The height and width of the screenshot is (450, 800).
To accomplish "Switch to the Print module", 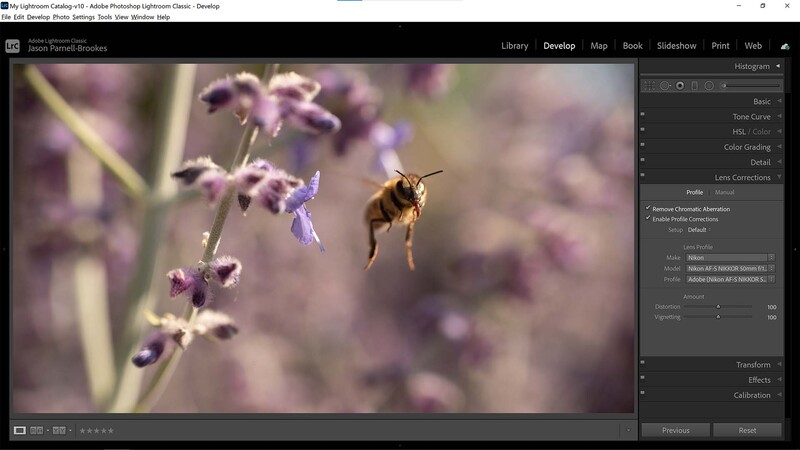I will point(720,46).
